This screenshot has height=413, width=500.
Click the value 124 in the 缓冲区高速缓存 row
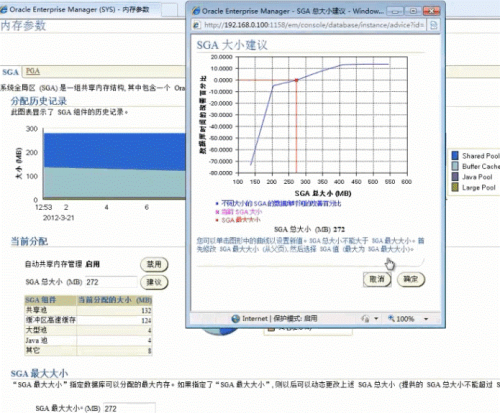pyautogui.click(x=146, y=321)
